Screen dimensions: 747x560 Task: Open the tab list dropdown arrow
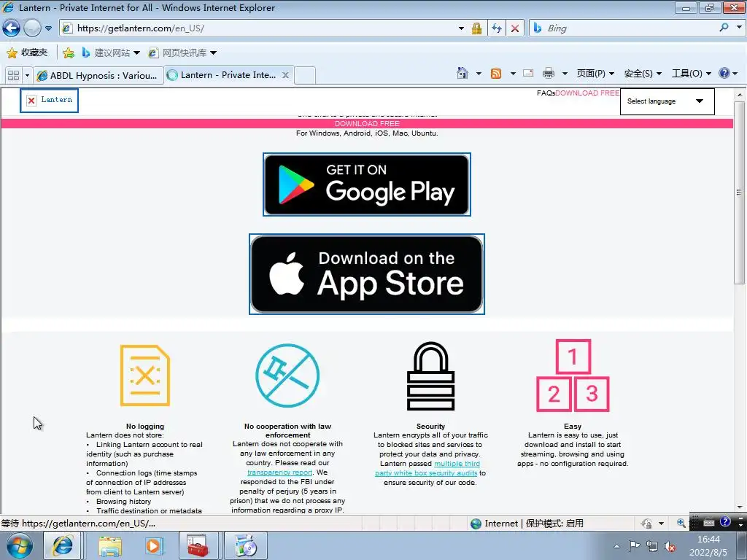point(27,75)
